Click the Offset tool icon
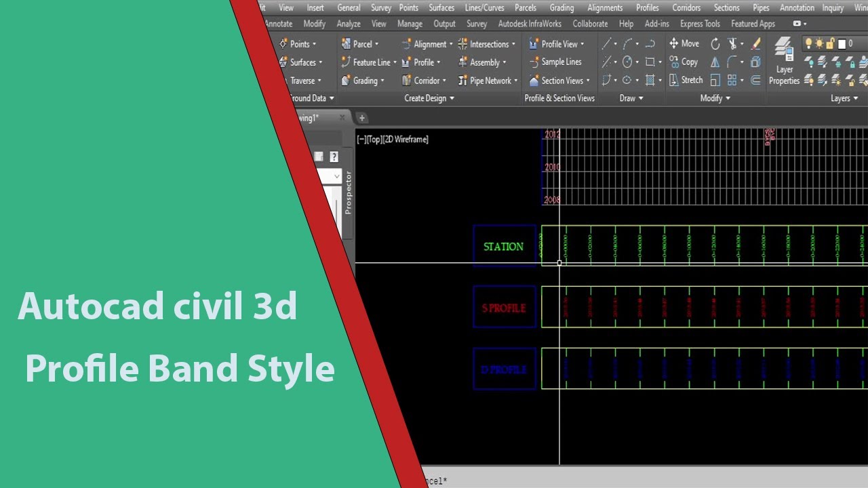Viewport: 868px width, 488px height. (x=756, y=81)
